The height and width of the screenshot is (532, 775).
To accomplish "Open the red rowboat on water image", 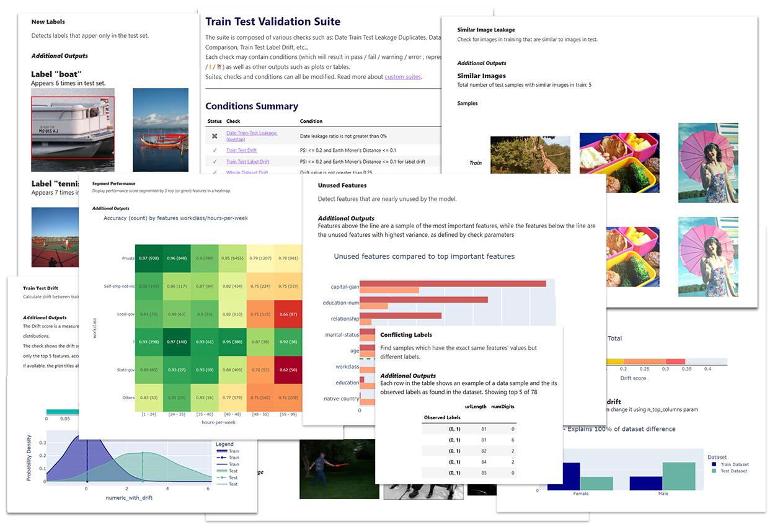I will coord(161,130).
